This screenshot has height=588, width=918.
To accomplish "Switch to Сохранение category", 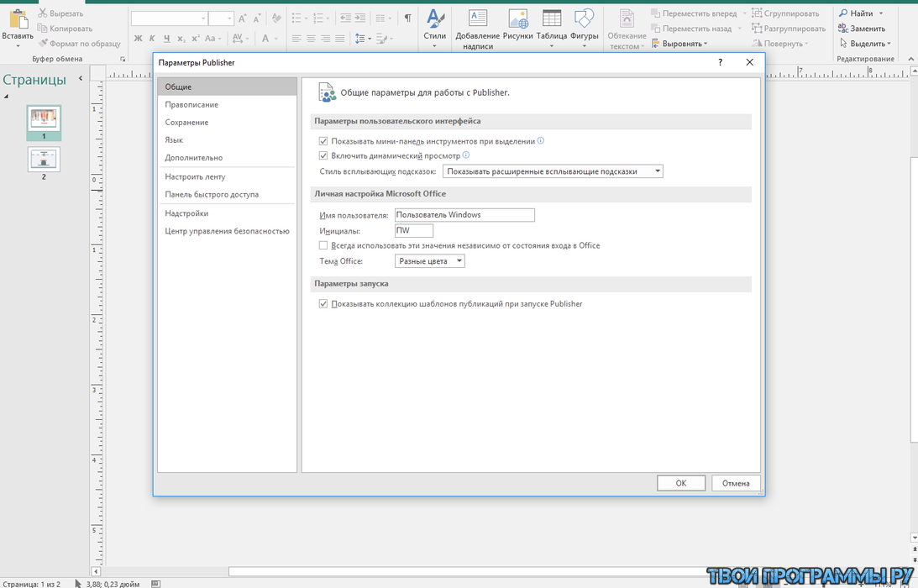I will coord(227,122).
